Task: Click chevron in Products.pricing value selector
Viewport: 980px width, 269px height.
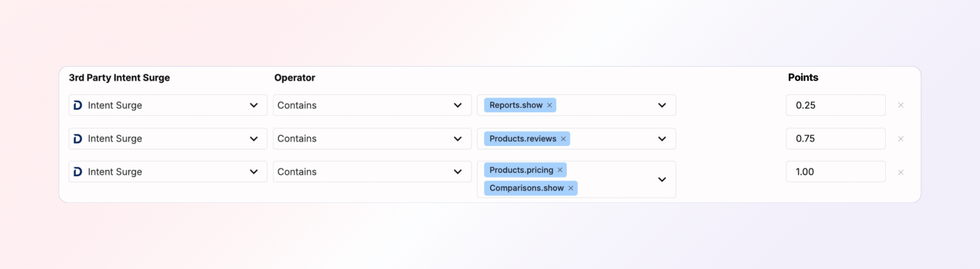Action: click(662, 179)
